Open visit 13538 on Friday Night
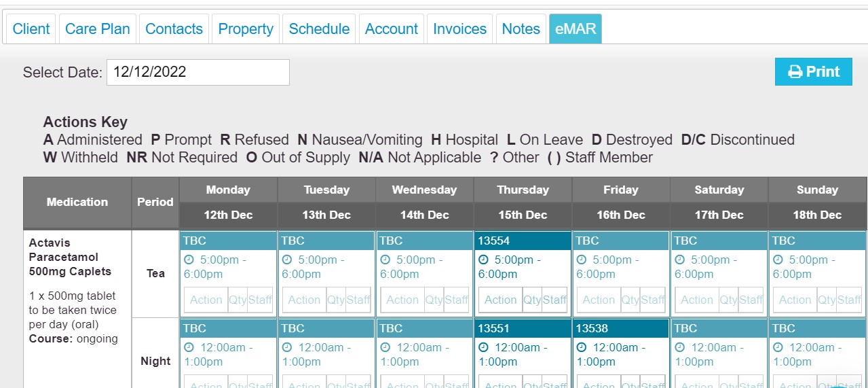This screenshot has height=388, width=868. 621,328
